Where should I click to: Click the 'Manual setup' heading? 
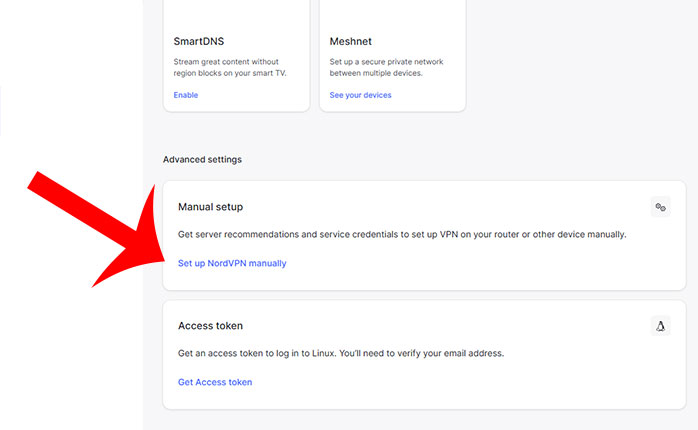[210, 207]
